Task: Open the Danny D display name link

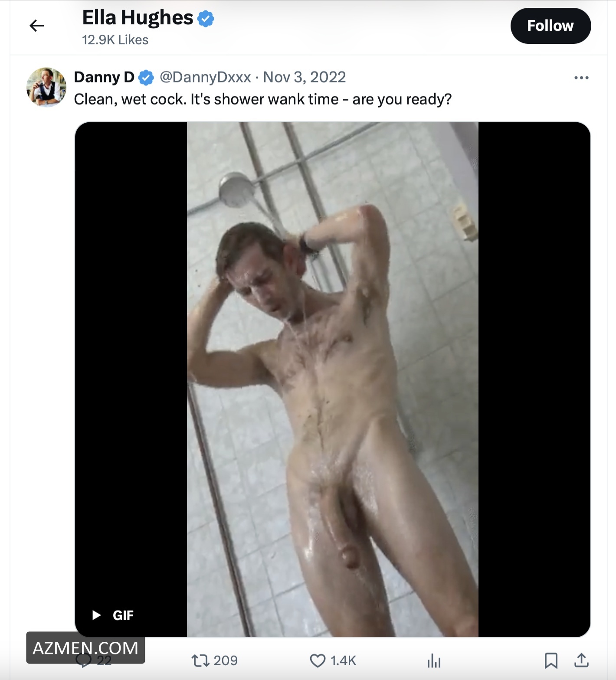Action: [104, 77]
